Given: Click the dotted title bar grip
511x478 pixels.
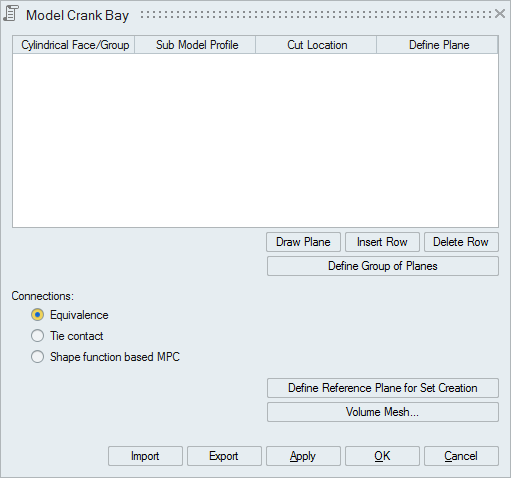Looking at the screenshot, I should (316, 14).
